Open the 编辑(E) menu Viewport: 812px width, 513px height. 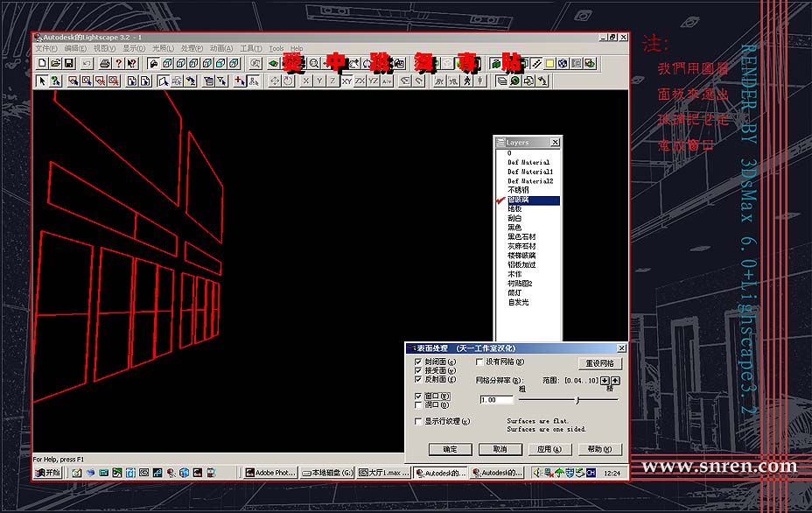coord(75,48)
